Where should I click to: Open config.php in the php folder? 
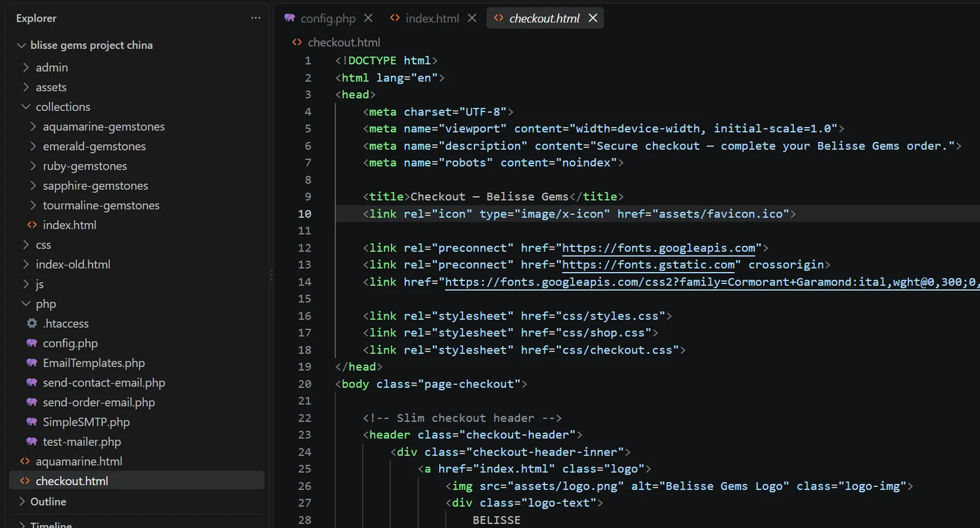tap(70, 344)
